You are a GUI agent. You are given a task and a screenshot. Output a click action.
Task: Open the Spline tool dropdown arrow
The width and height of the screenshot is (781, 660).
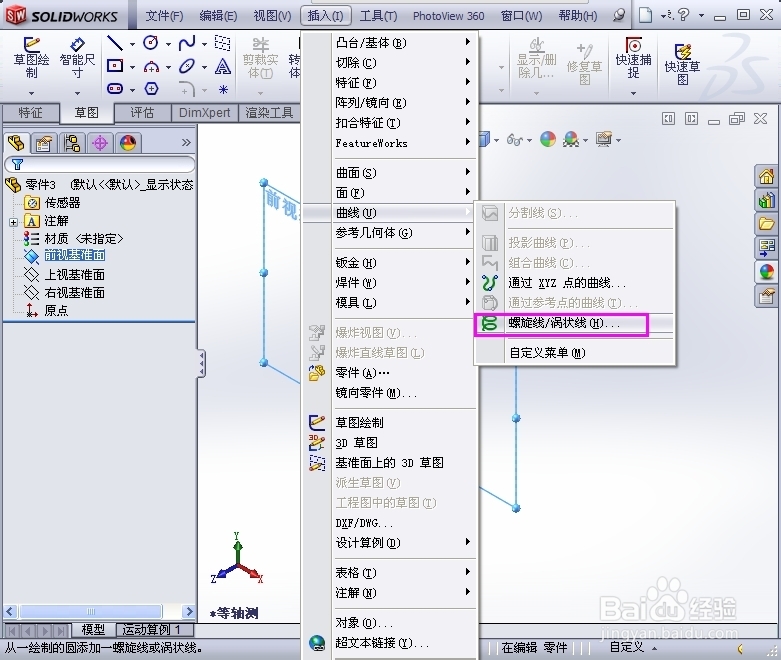[204, 44]
